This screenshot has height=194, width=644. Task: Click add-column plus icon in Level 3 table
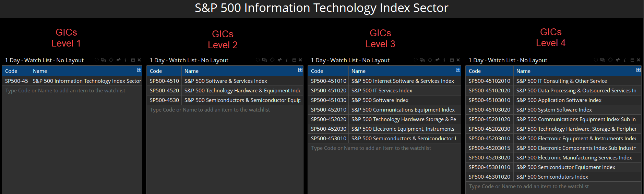pyautogui.click(x=458, y=70)
